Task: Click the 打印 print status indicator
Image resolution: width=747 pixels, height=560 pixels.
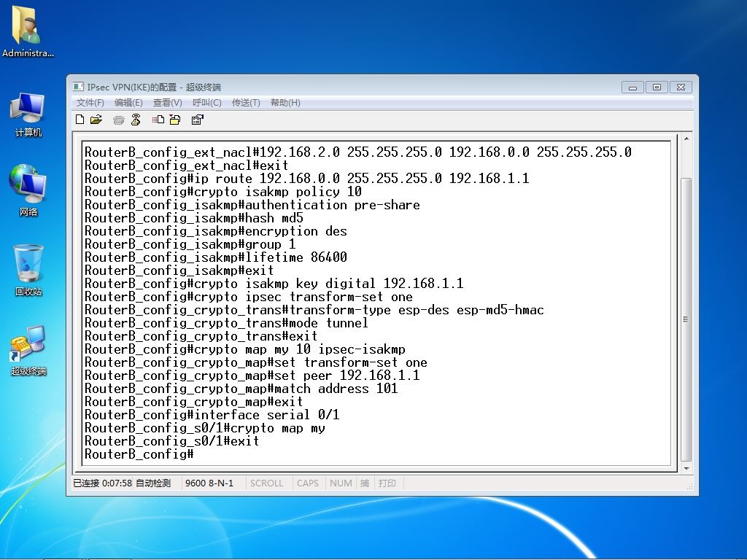Action: pyautogui.click(x=387, y=483)
